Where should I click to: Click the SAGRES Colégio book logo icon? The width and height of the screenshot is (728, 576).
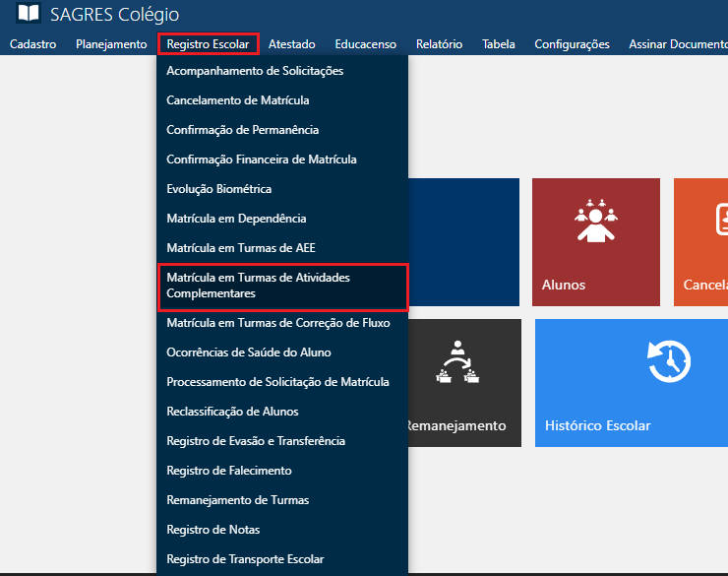pos(30,14)
